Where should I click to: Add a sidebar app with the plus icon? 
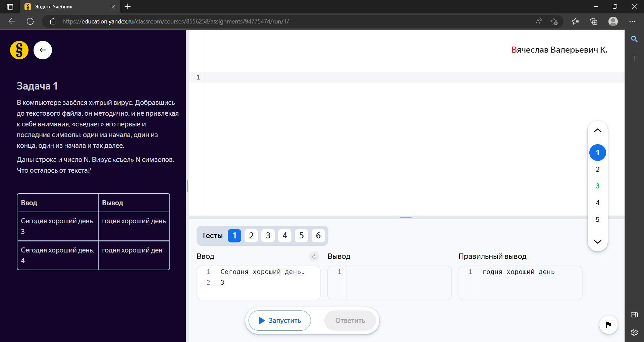point(634,58)
